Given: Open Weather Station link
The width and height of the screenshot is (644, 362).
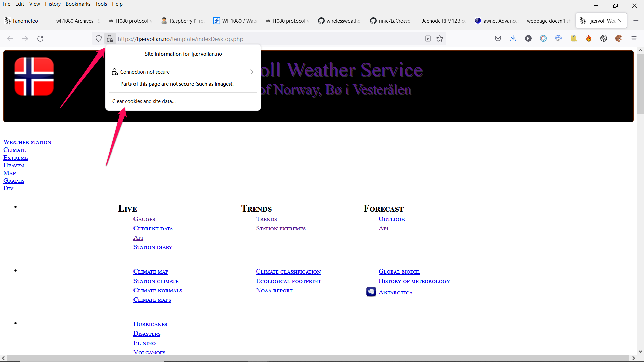Looking at the screenshot, I should (x=27, y=142).
